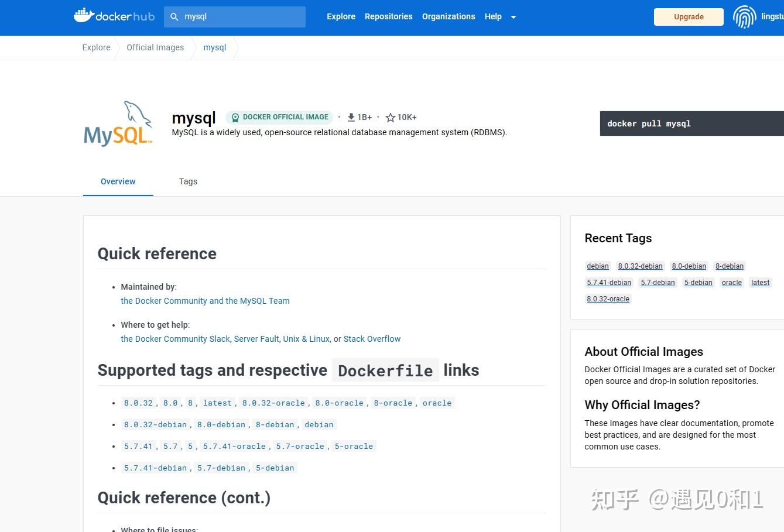The image size is (784, 532).
Task: Click the Docker Official Image badge
Action: click(x=279, y=117)
